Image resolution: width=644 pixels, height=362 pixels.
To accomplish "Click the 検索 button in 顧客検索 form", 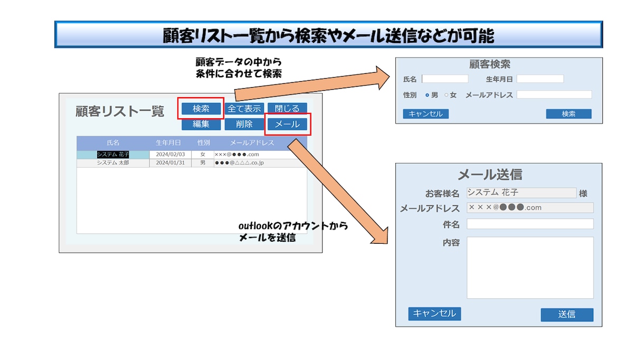I will pyautogui.click(x=569, y=114).
